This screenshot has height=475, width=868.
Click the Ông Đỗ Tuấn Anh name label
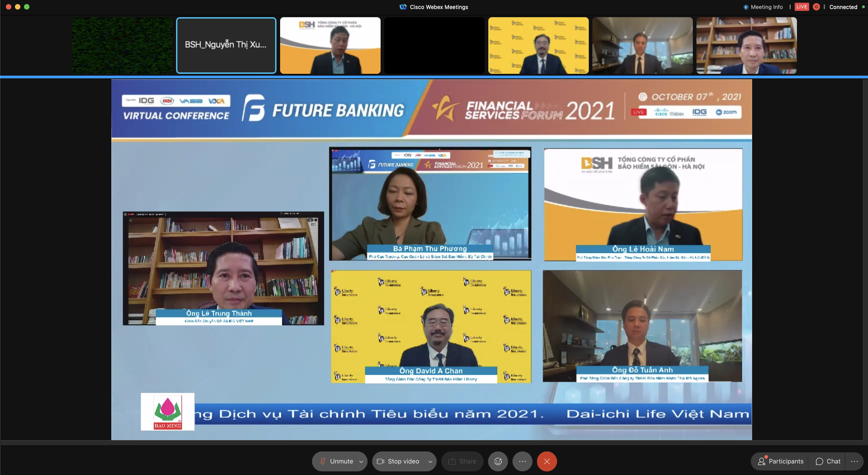[x=642, y=370]
